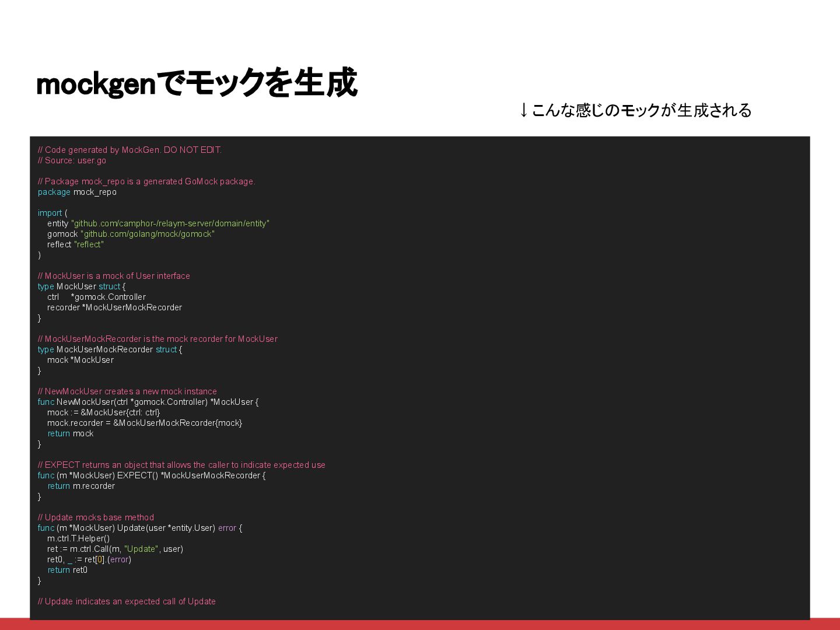840x630 pixels.
Task: Click the line 'm.ctrl.T.Helper()'
Action: (78, 538)
